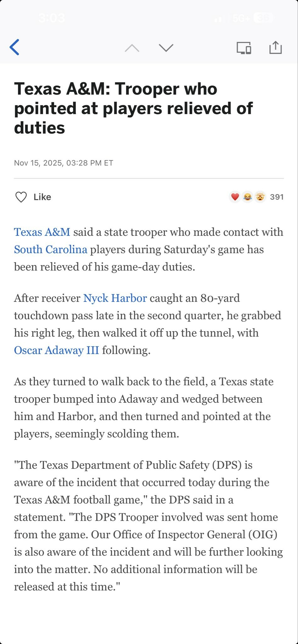The width and height of the screenshot is (298, 644).
Task: Tap the share icon
Action: (x=275, y=47)
